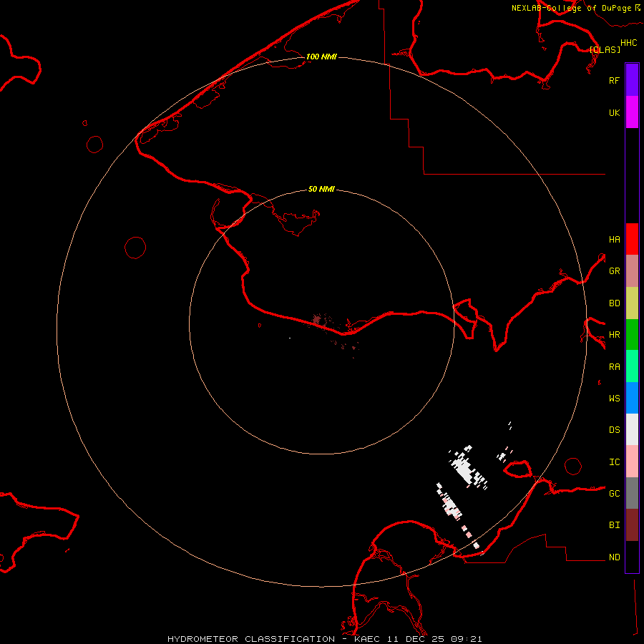644x644 pixels.
Task: Click the white and pink mixed echo band
Action: point(451,505)
